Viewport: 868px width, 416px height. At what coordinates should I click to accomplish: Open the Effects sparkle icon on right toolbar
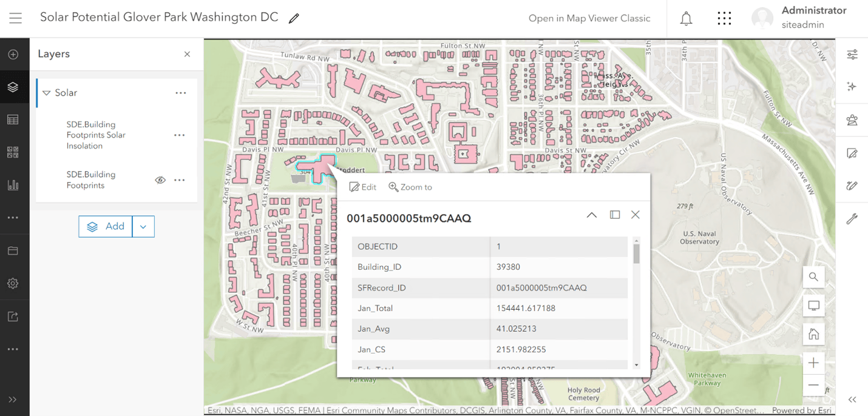(852, 87)
